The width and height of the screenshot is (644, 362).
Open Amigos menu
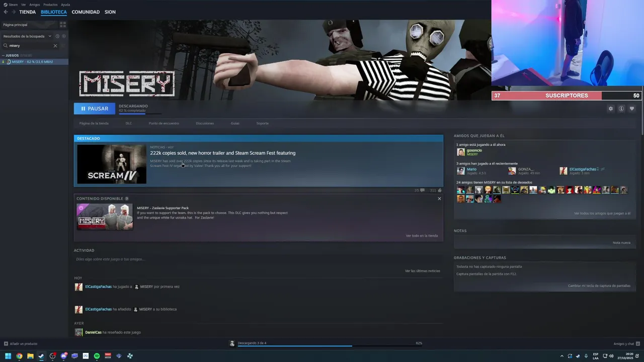35,5
